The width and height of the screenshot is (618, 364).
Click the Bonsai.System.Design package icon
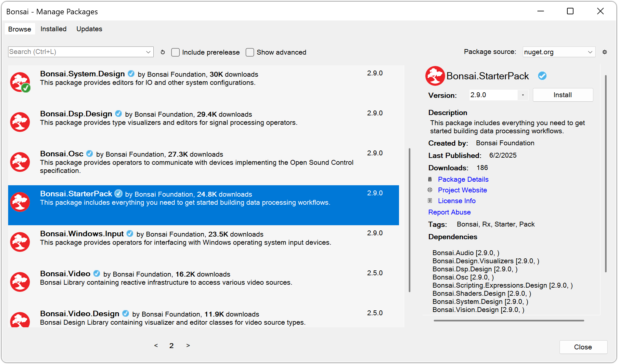(x=20, y=82)
